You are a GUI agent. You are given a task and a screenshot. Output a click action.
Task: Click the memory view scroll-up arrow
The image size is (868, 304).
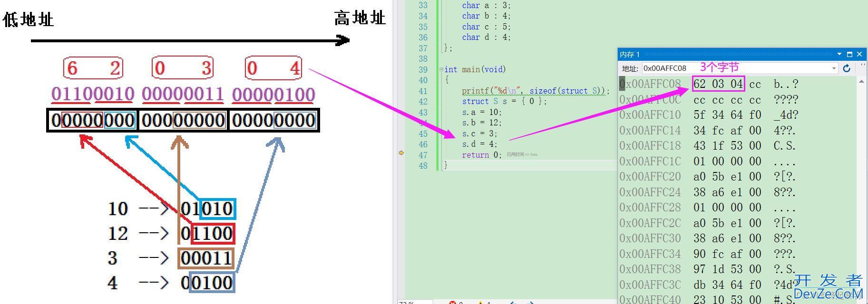(861, 82)
